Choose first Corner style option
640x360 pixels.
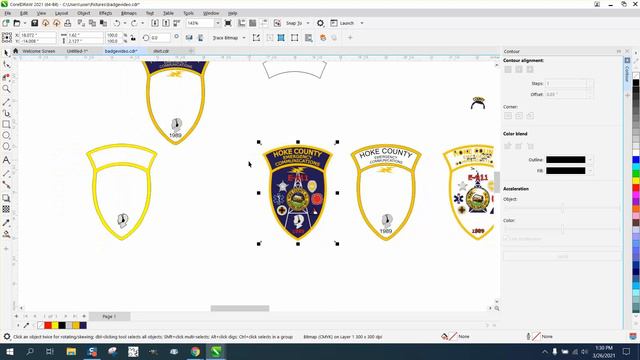coord(508,116)
